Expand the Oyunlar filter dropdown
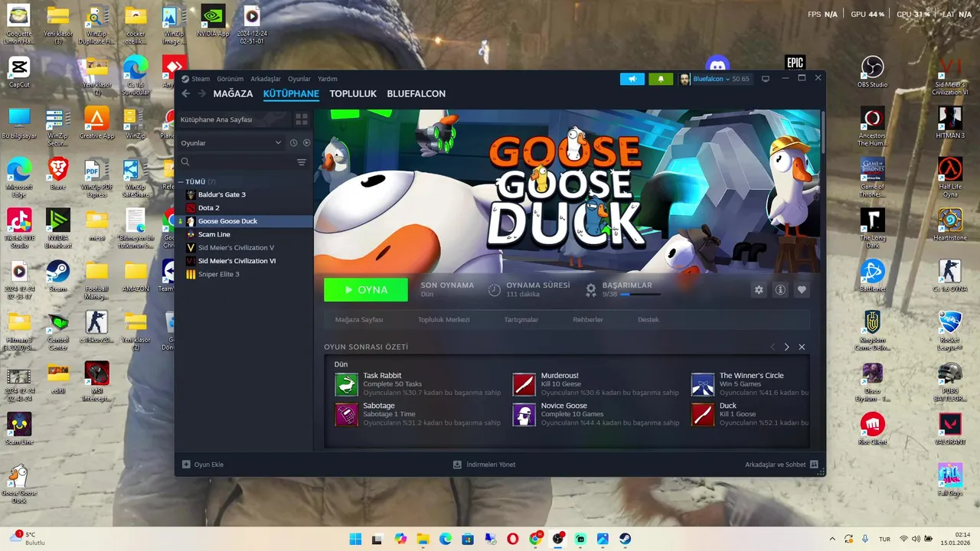The width and height of the screenshot is (980, 551). tap(230, 143)
